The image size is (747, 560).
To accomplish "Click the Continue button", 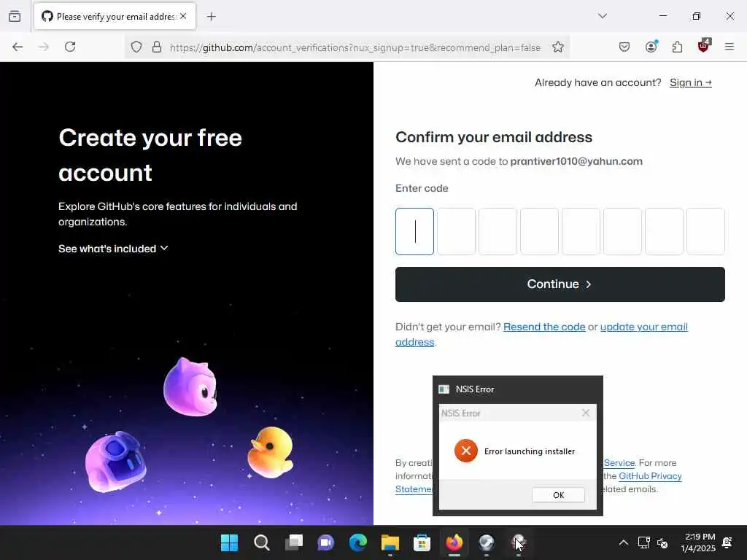I will coord(560,284).
